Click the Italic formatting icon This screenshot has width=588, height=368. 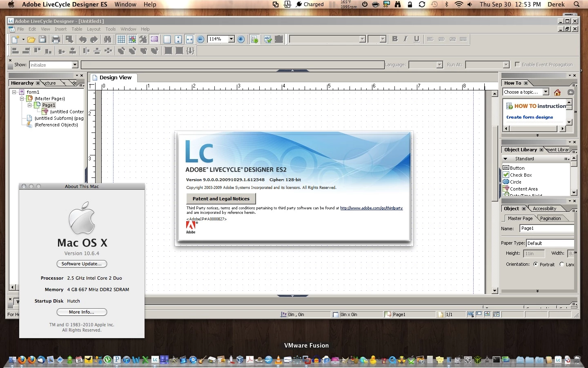click(x=405, y=39)
